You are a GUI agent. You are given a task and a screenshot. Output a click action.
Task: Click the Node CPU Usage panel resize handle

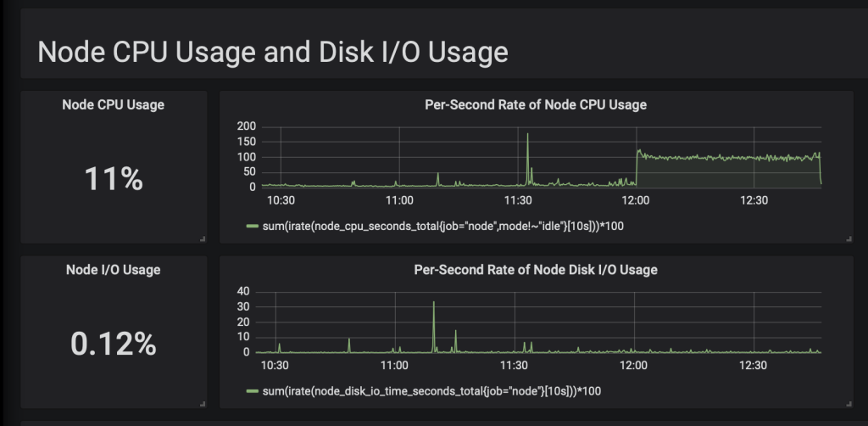coord(203,239)
